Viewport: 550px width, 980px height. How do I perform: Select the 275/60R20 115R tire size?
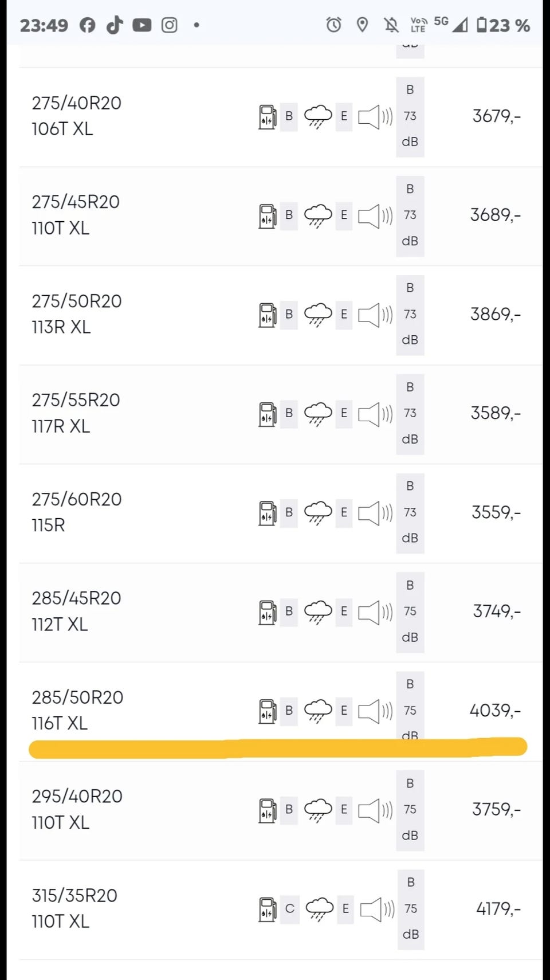click(x=76, y=512)
